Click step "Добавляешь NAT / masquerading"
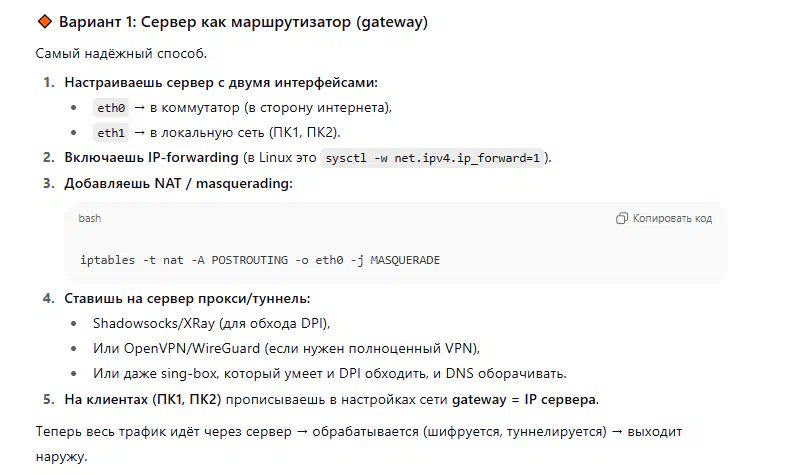 point(178,183)
